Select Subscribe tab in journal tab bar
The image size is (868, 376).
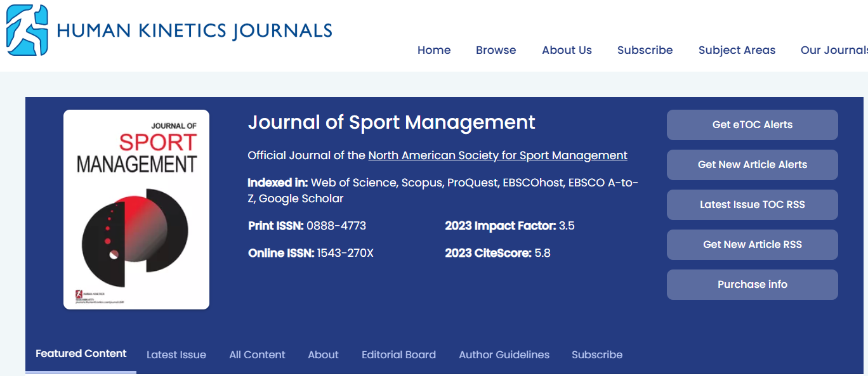[x=597, y=355]
